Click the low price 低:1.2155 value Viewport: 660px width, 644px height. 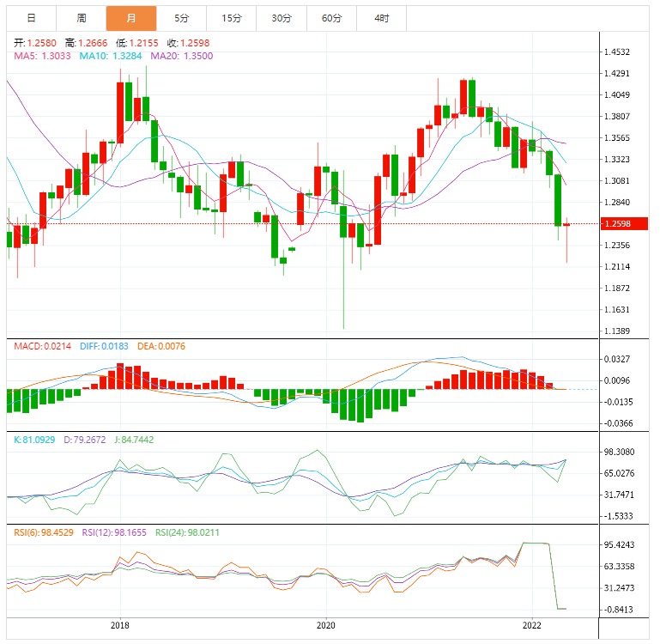(137, 43)
